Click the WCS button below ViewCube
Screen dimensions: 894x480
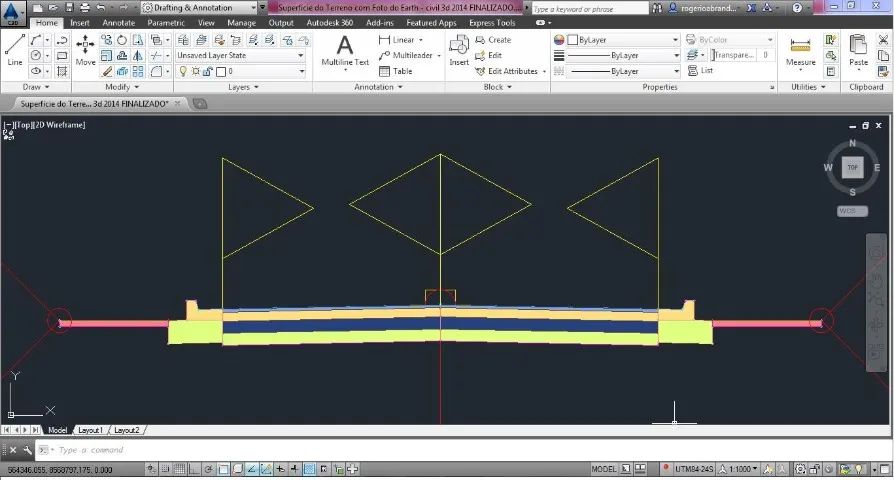[852, 211]
